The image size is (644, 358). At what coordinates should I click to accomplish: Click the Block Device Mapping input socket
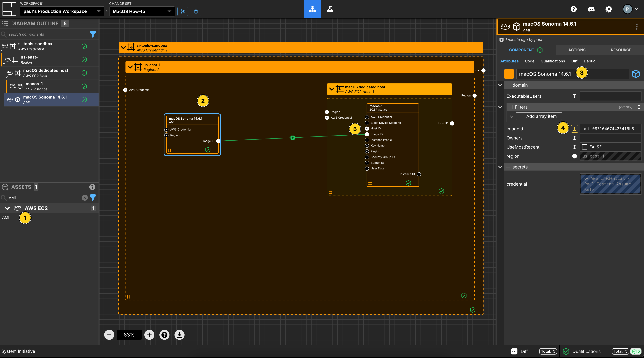coord(367,123)
